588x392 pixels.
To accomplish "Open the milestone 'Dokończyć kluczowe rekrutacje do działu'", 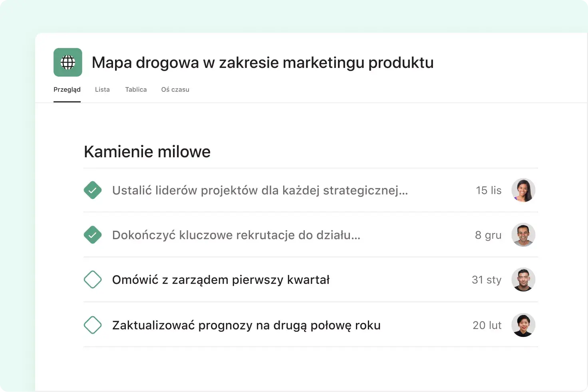I will [x=236, y=235].
